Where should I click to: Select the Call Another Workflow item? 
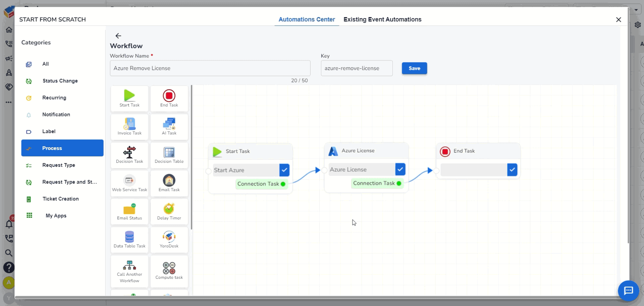[129, 271]
